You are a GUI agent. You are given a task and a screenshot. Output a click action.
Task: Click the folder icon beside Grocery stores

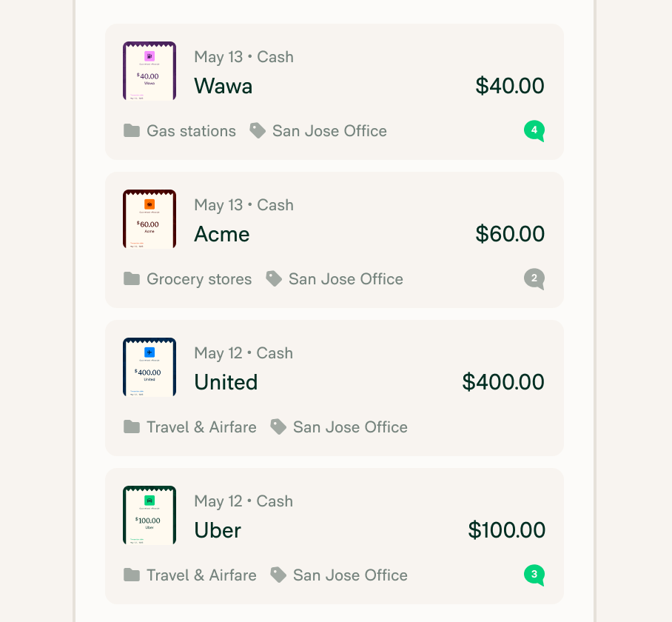[132, 279]
